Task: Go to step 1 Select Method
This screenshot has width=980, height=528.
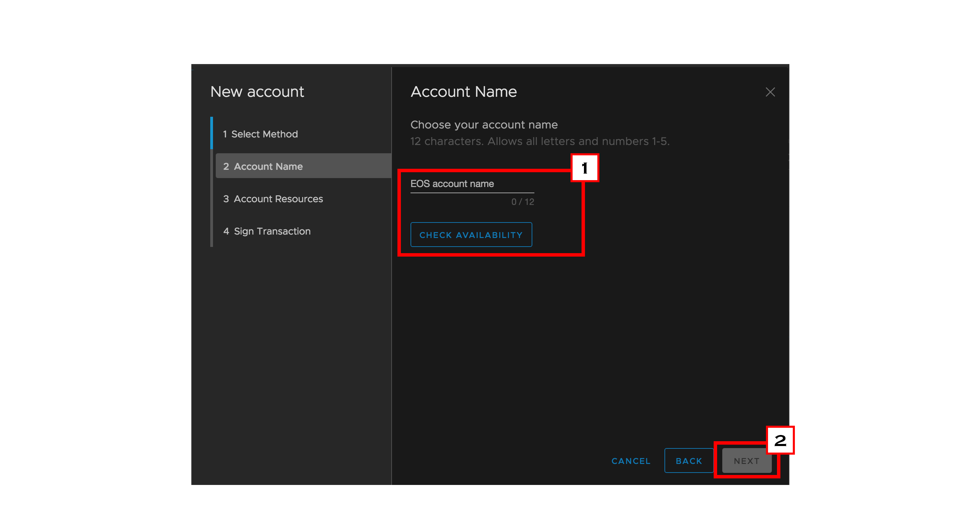Action: [x=260, y=134]
